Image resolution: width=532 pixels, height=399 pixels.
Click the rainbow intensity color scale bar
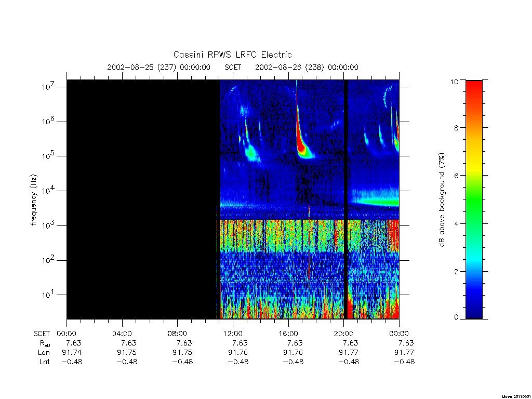474,199
